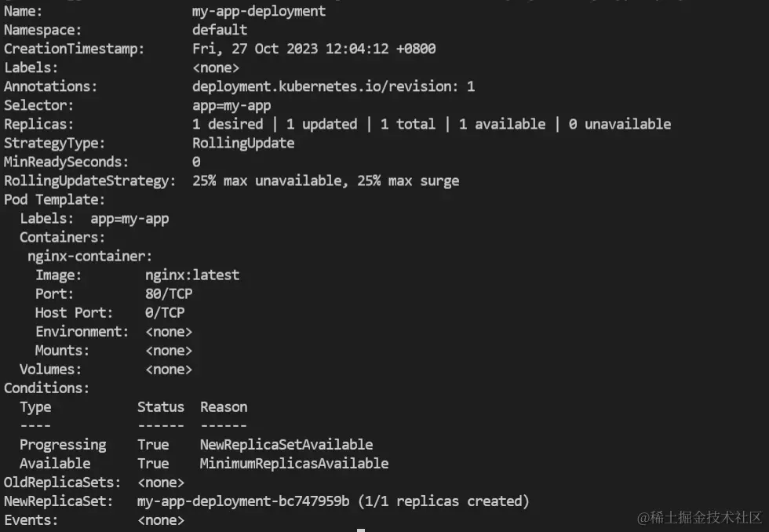Screen dimensions: 769x532
Task: Select the RollingUpdate strategy type text
Action: pos(243,143)
